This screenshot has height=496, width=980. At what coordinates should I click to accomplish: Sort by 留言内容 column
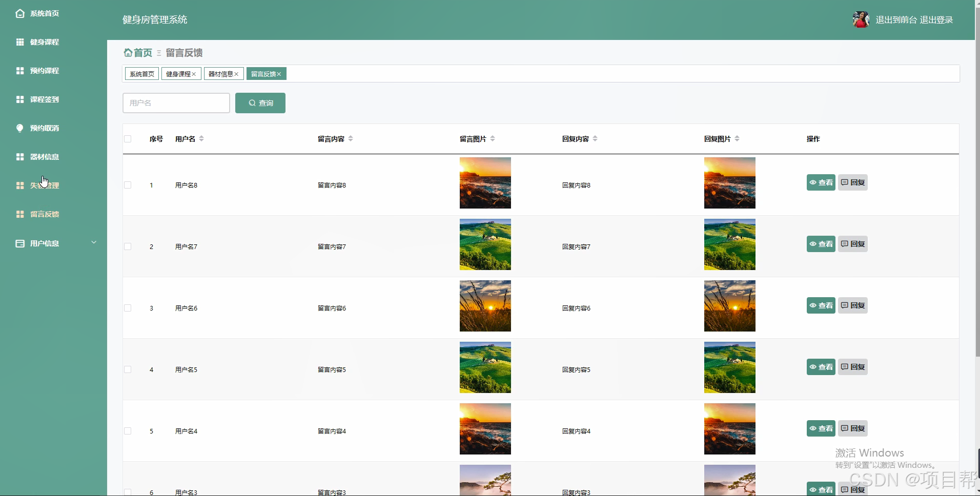pyautogui.click(x=351, y=139)
